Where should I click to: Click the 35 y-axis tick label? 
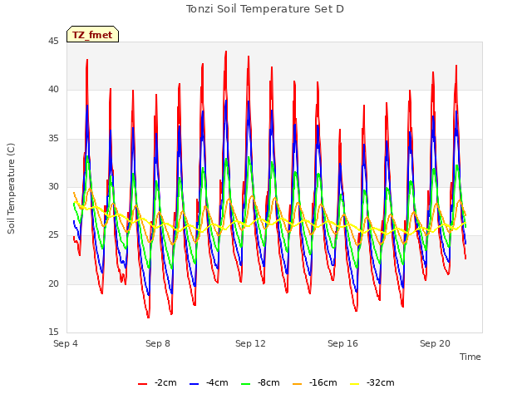click(53, 139)
